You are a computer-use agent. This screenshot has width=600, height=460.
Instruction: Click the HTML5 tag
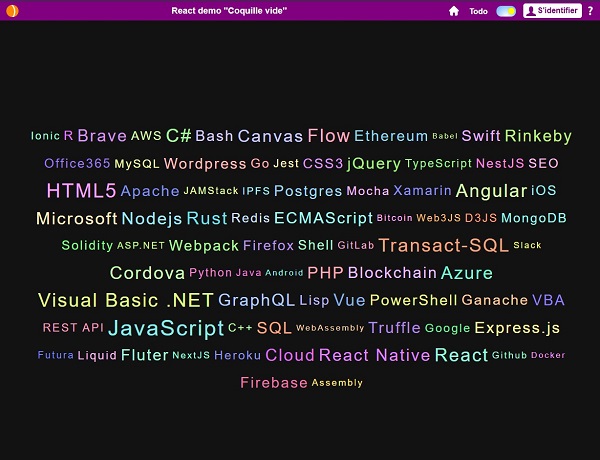pyautogui.click(x=81, y=191)
